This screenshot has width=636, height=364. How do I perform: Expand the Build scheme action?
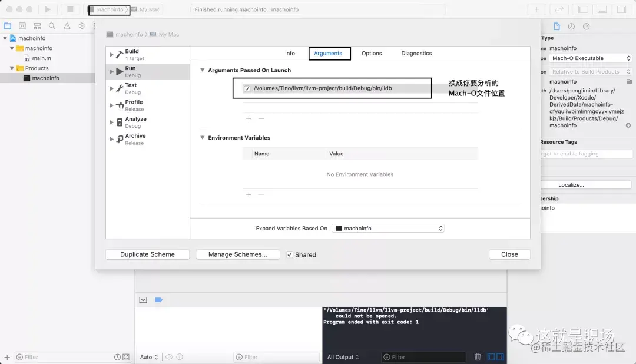(111, 54)
